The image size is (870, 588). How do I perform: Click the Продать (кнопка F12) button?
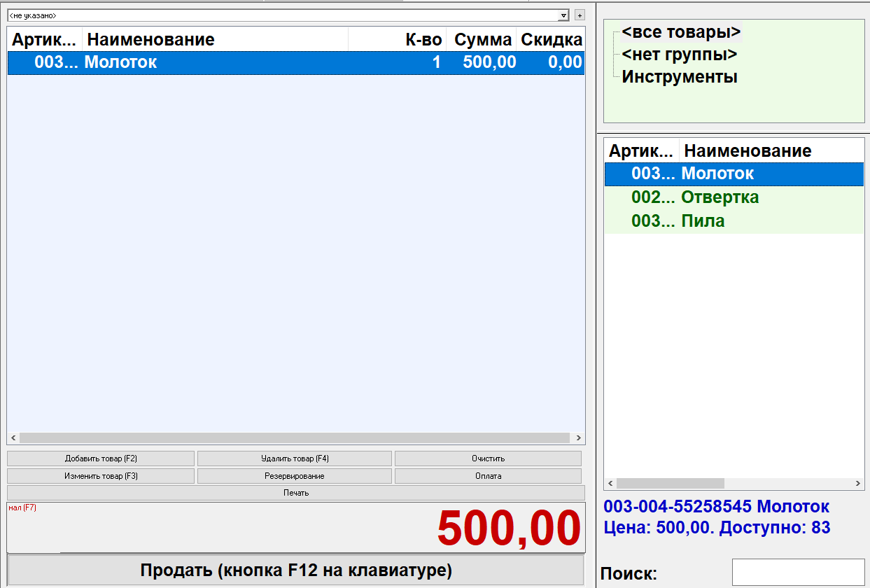[x=295, y=570]
